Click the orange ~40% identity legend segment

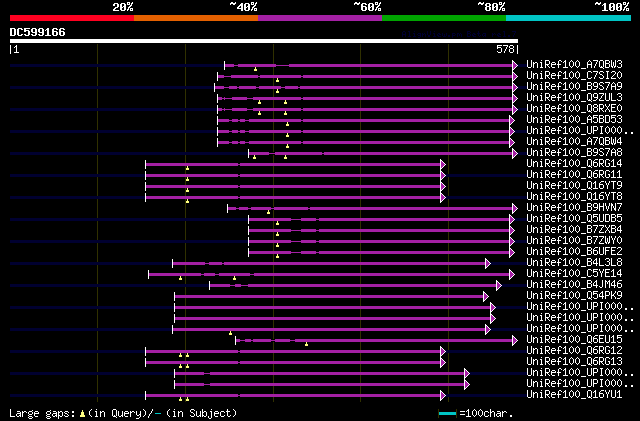tap(196, 18)
